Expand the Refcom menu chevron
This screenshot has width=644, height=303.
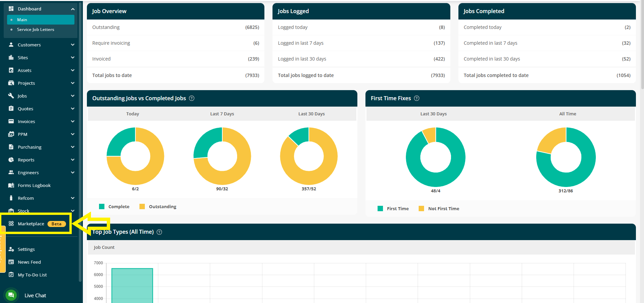point(73,198)
